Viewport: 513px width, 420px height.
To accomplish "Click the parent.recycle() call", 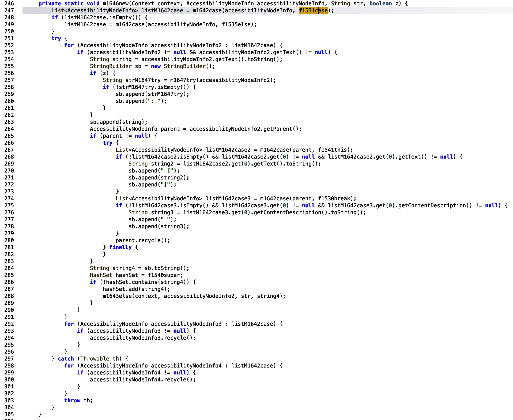I will pyautogui.click(x=142, y=240).
